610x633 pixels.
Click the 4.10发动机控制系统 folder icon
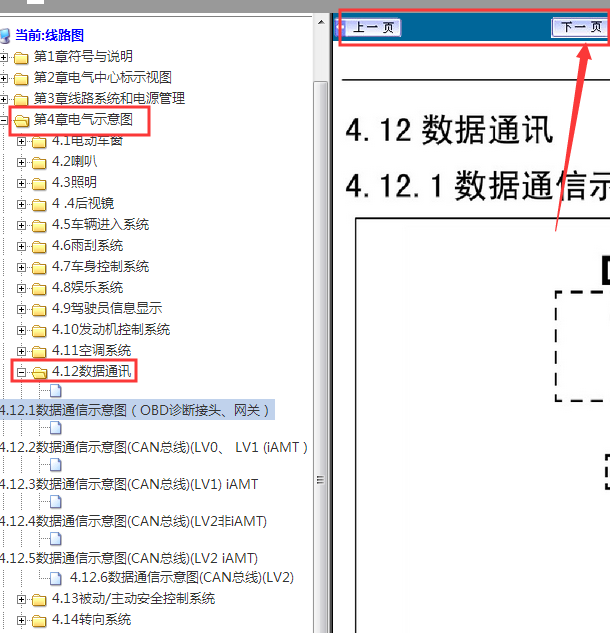point(39,331)
